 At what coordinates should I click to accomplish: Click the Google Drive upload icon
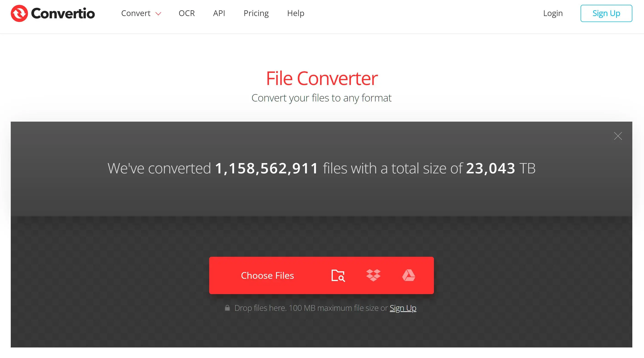tap(407, 275)
